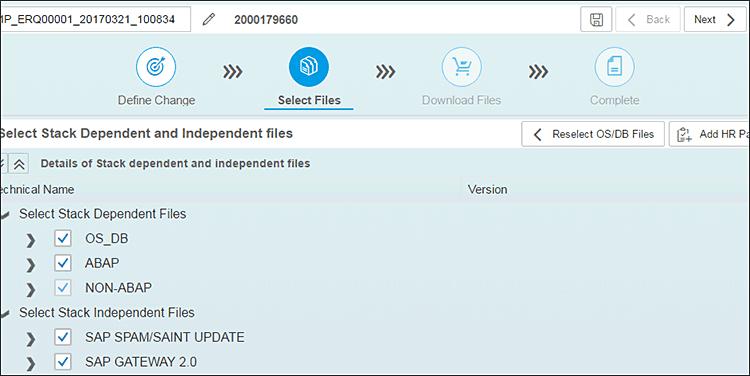Click the SAP SPAM/SAINT UPDATE label
Image resolution: width=750 pixels, height=376 pixels.
[x=165, y=337]
